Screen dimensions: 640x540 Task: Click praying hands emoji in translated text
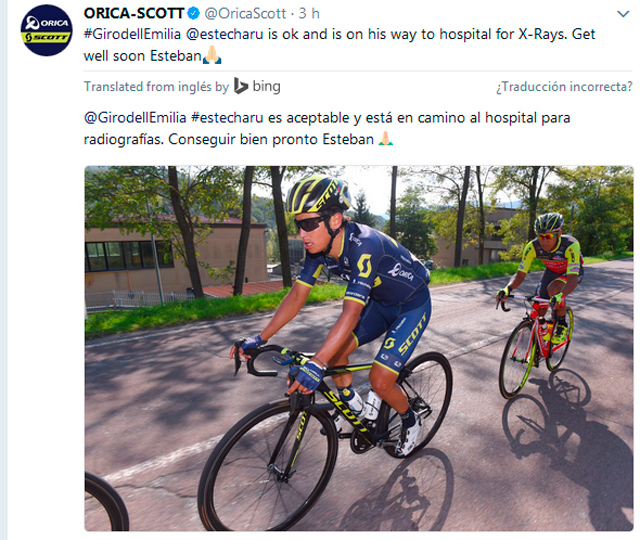385,139
